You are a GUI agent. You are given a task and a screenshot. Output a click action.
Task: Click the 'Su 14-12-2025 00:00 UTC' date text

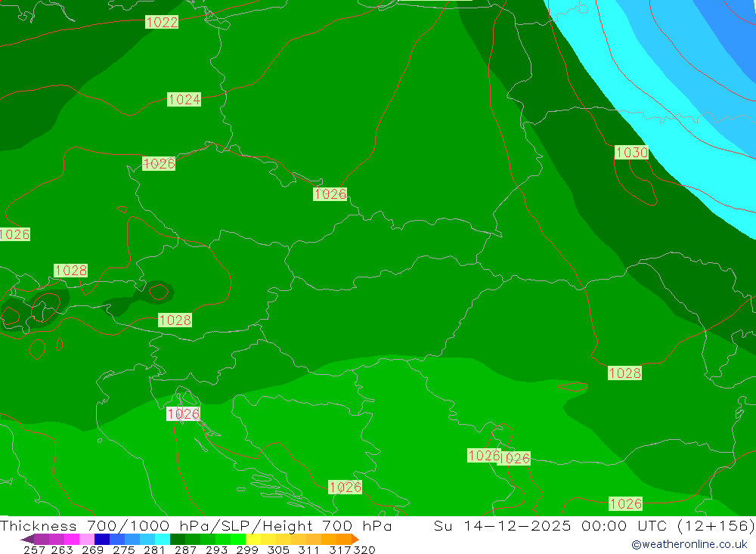pos(550,525)
